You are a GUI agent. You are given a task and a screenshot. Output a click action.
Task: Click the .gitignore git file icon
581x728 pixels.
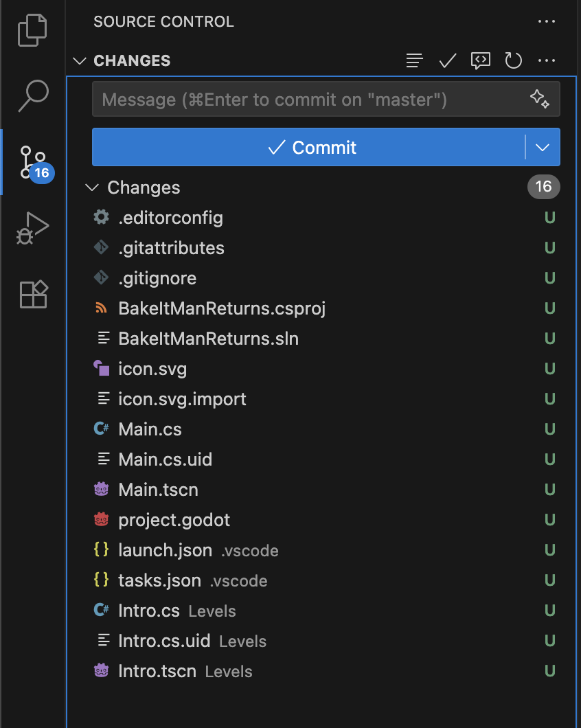coord(101,277)
